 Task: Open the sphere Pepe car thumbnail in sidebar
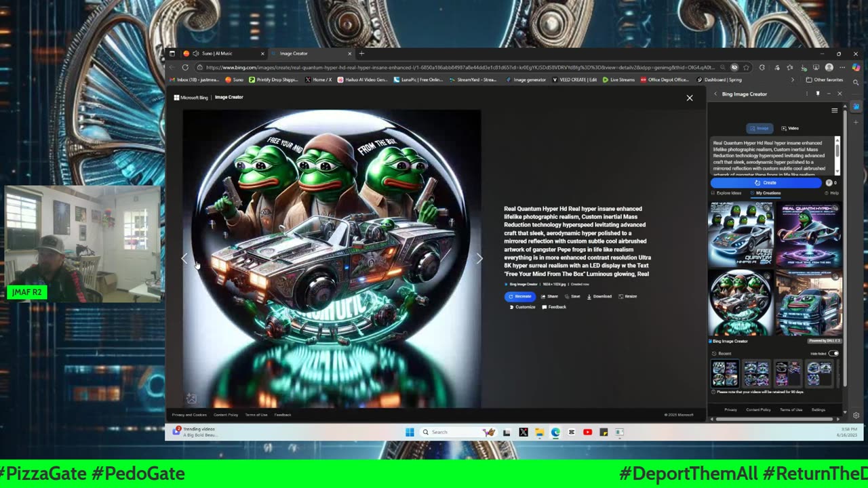[741, 302]
